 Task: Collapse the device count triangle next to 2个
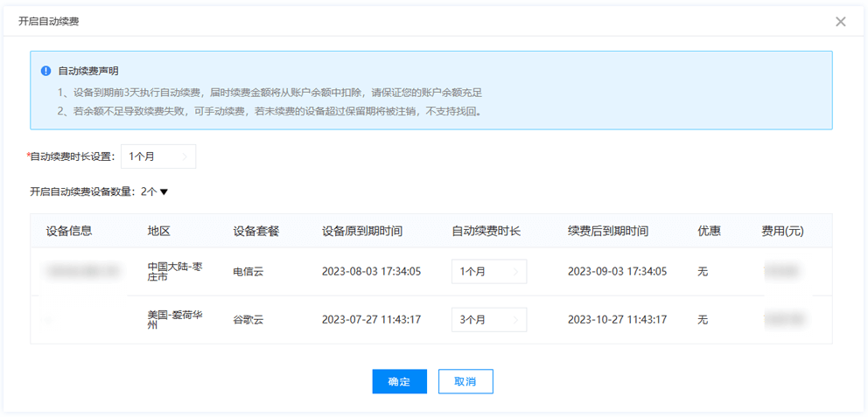(x=164, y=192)
